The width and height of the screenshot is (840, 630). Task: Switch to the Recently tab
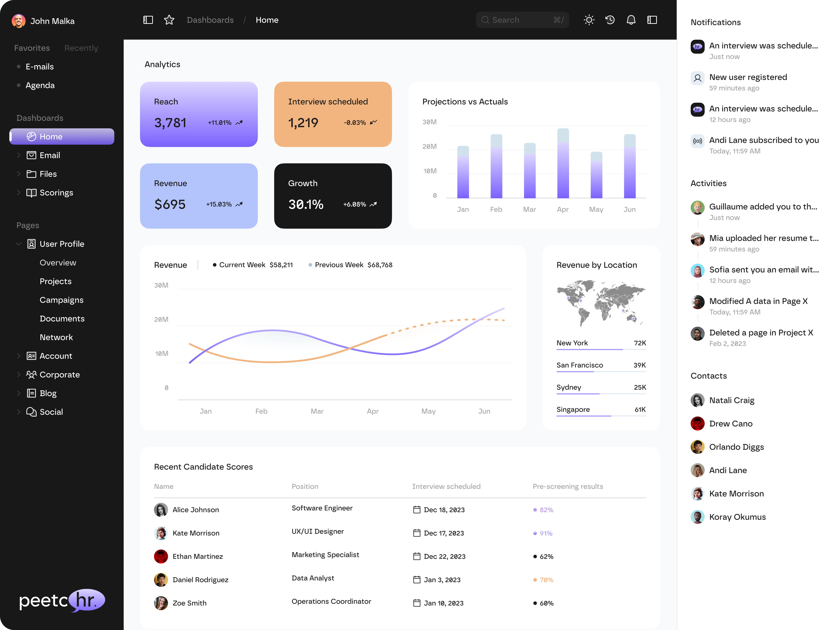coord(81,48)
